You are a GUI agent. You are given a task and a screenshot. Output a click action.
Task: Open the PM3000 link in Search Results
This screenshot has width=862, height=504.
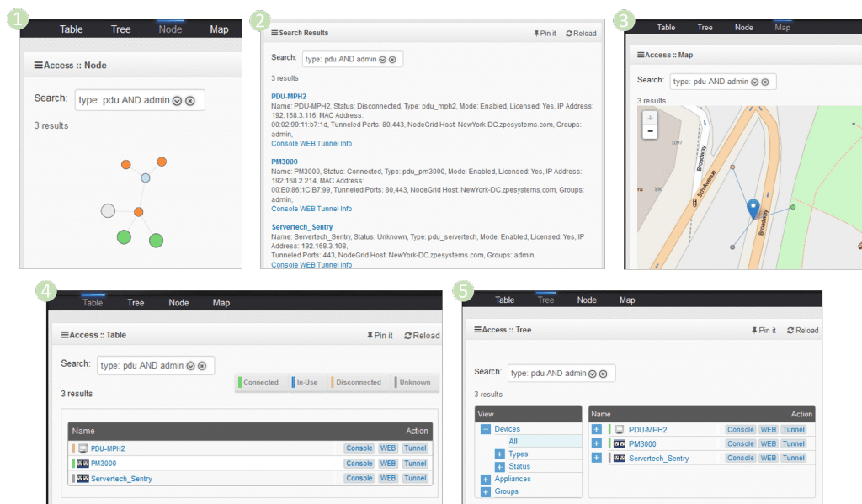(285, 162)
